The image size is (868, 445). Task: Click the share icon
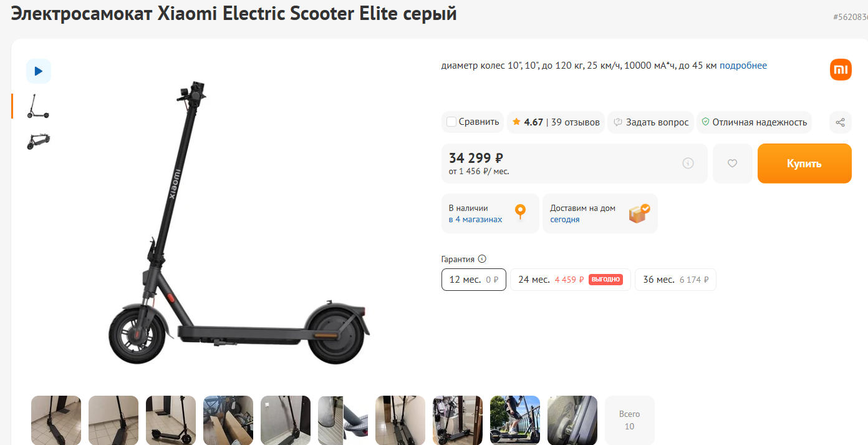[x=841, y=122]
